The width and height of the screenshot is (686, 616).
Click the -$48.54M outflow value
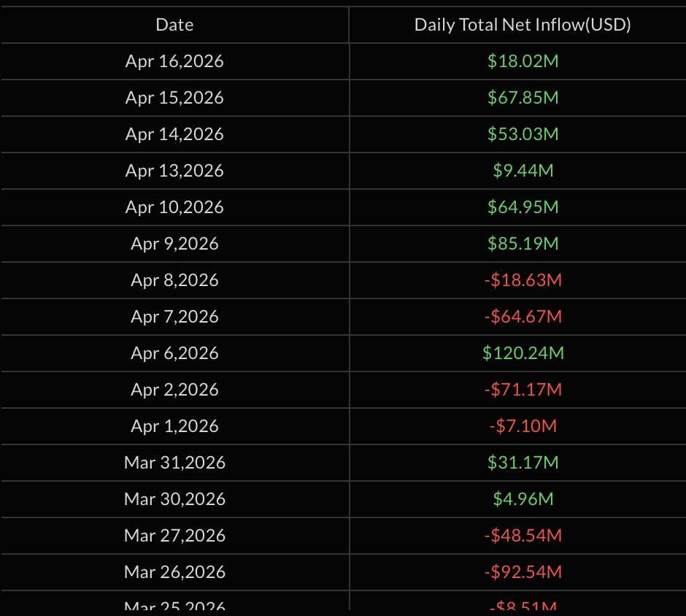(x=523, y=536)
